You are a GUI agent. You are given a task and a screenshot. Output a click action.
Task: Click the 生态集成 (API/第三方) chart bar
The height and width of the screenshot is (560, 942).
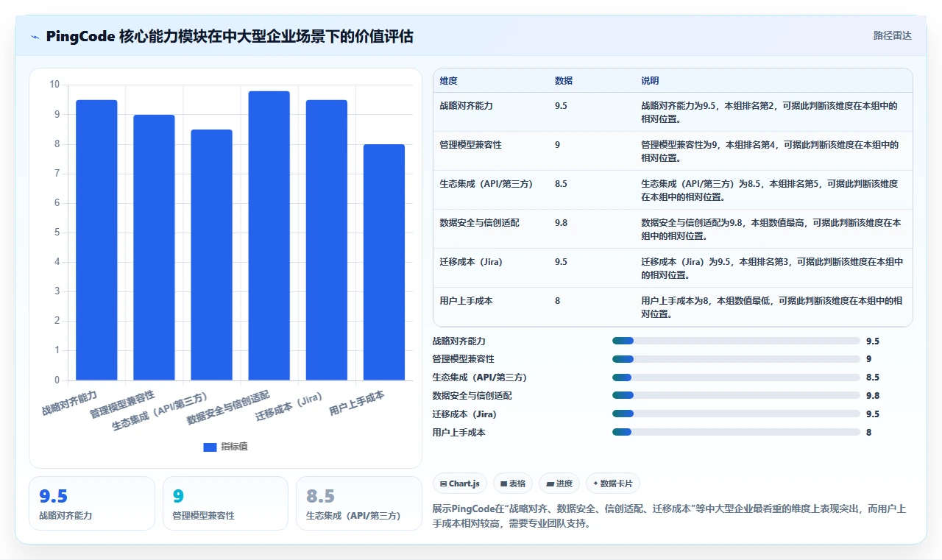pyautogui.click(x=211, y=255)
